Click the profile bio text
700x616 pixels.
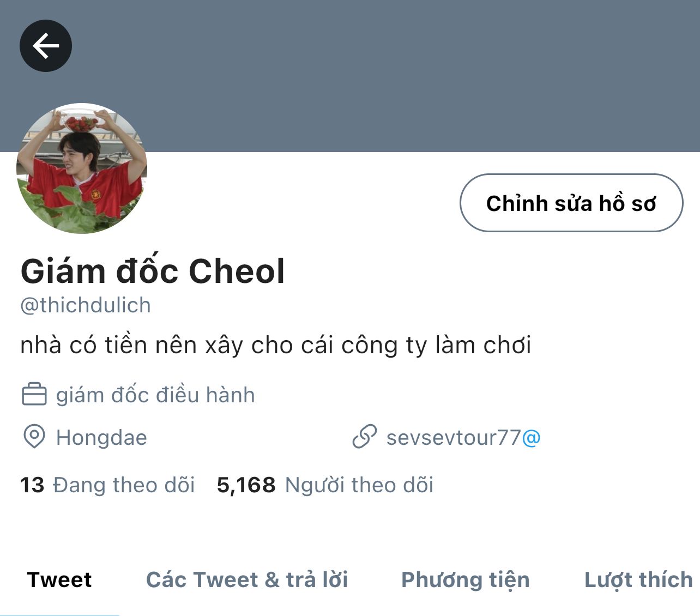[275, 346]
